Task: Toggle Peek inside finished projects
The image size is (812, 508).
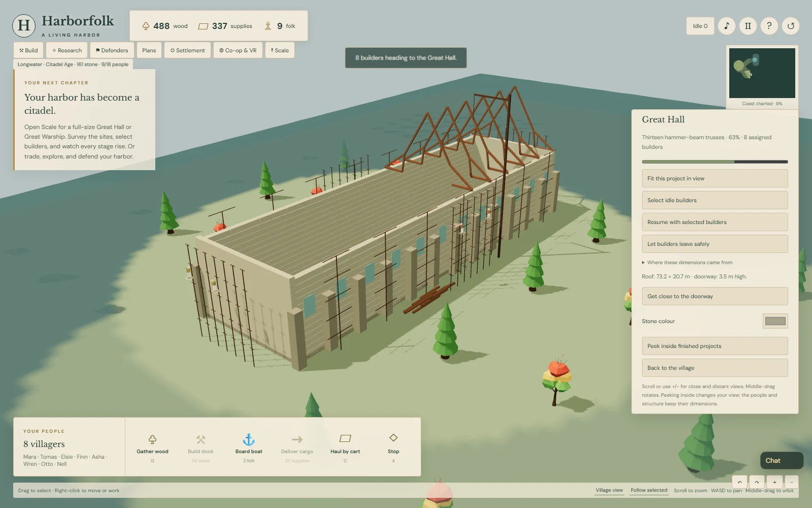Action: (715, 346)
